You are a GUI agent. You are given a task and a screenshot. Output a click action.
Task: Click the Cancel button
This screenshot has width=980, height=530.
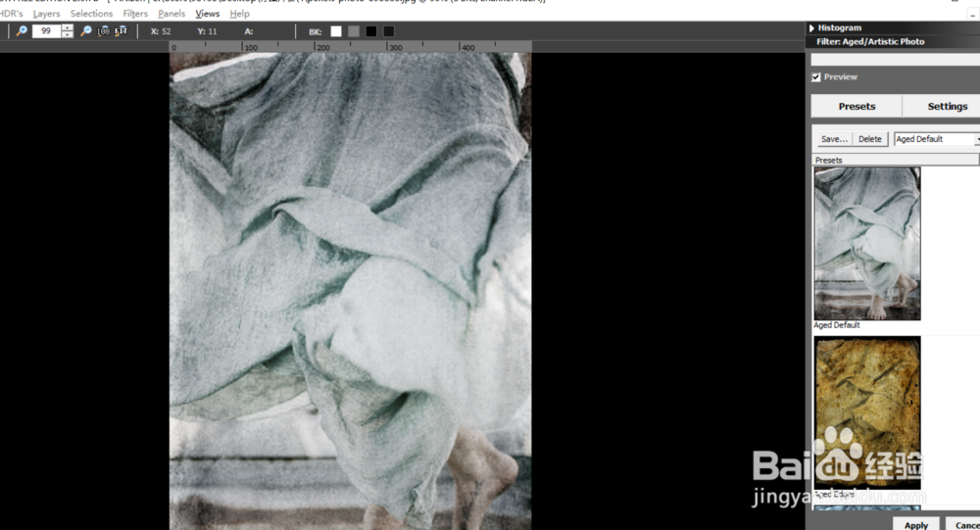963,524
